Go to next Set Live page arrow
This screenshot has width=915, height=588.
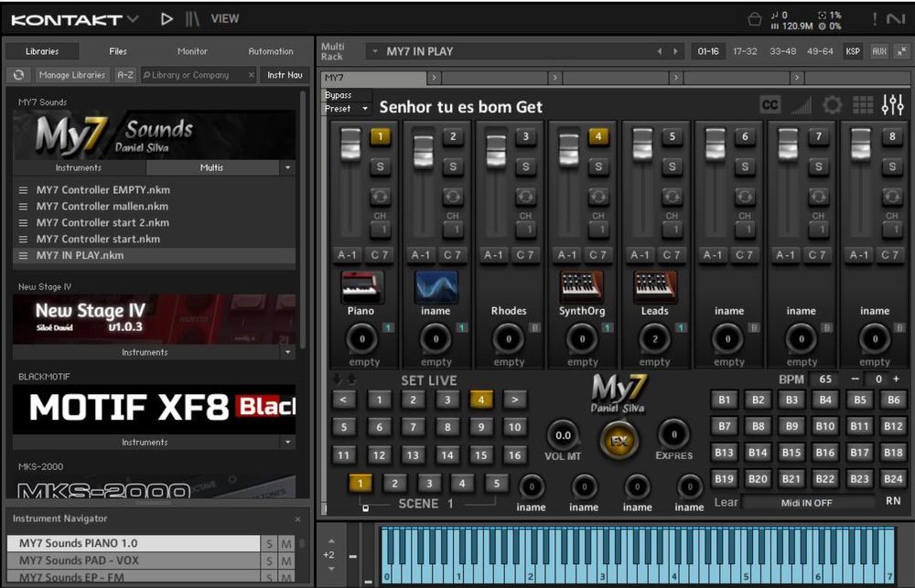pyautogui.click(x=514, y=400)
